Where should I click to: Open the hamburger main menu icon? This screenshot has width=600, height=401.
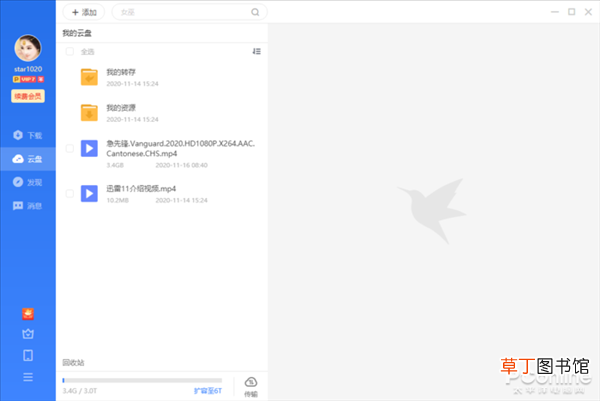28,377
